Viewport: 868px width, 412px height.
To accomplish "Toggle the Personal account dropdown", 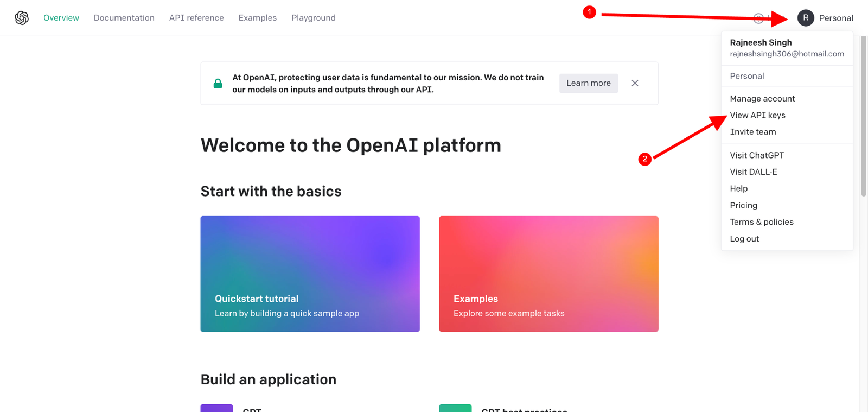I will pos(825,18).
